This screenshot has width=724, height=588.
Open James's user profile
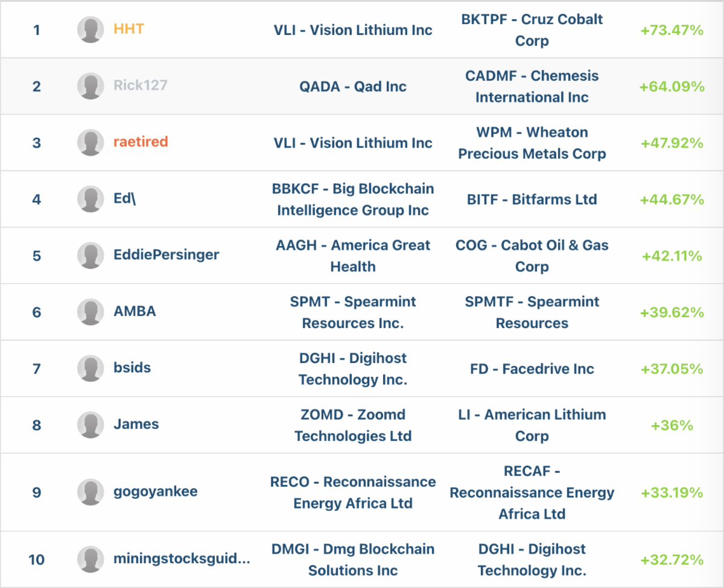(x=136, y=425)
